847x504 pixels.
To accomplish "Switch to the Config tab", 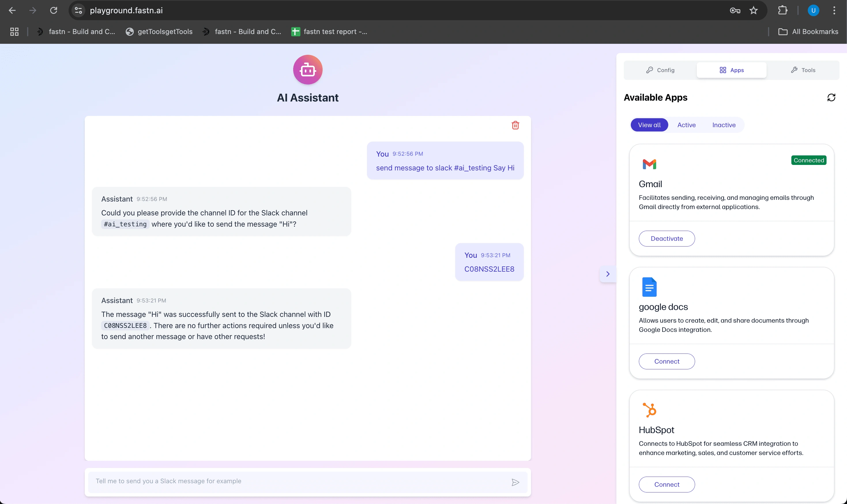I will click(660, 70).
